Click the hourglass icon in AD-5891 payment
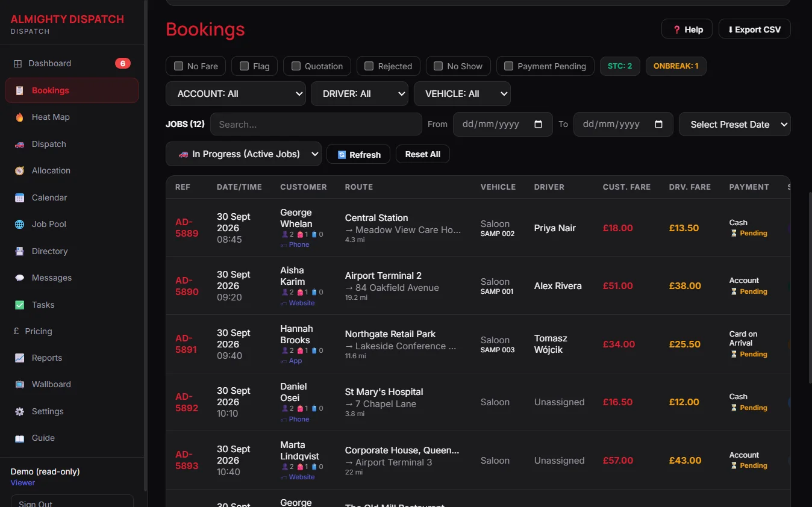This screenshot has width=812, height=507. point(734,354)
